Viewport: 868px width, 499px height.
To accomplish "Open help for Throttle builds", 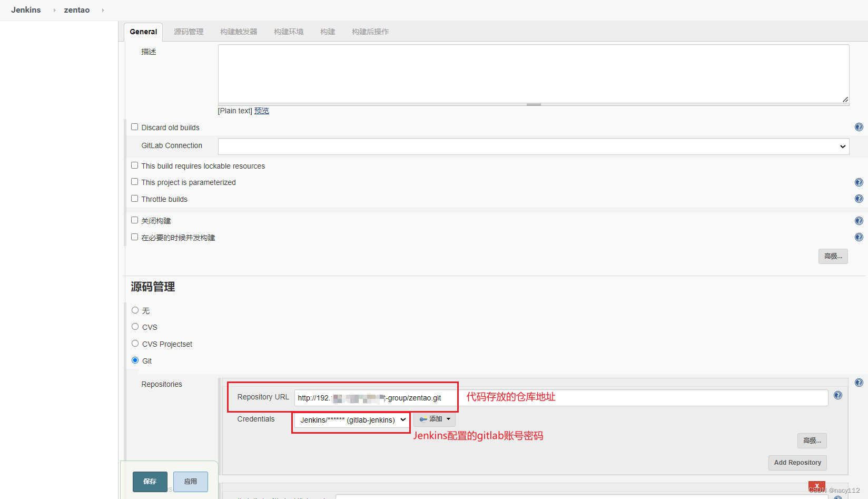I will coord(859,199).
